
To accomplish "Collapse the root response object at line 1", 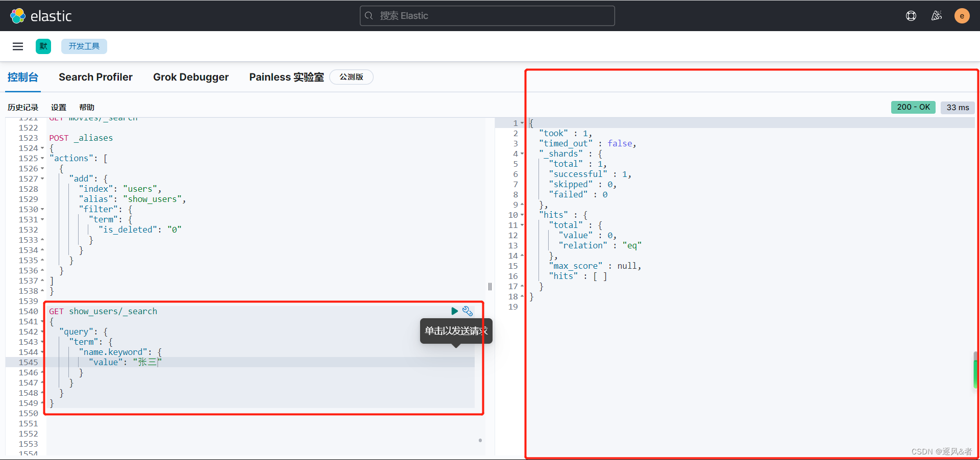I will (x=523, y=123).
